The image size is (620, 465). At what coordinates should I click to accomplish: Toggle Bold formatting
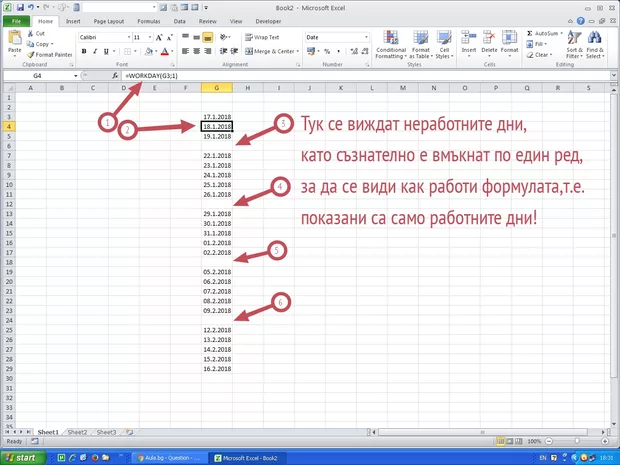[x=84, y=51]
